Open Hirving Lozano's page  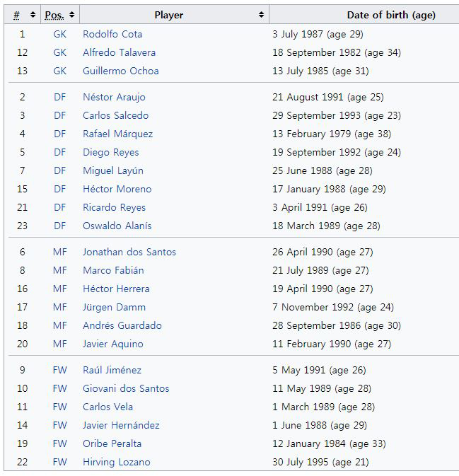point(116,462)
